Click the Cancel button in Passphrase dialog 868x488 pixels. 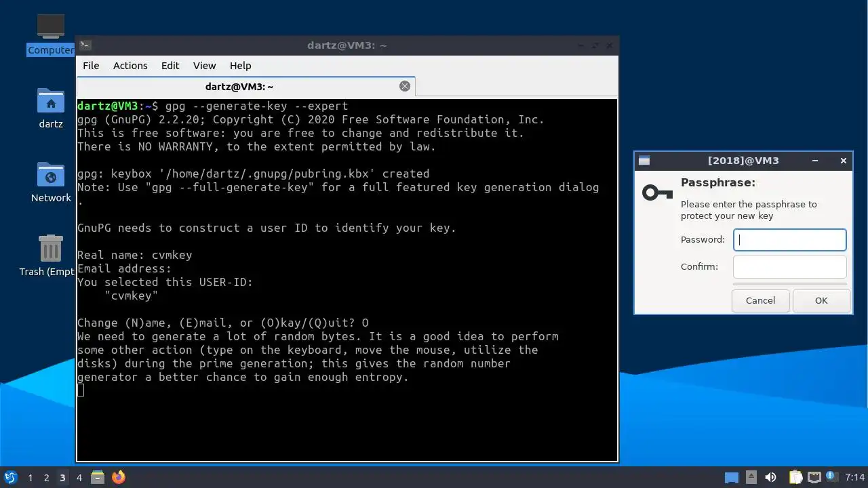[760, 300]
